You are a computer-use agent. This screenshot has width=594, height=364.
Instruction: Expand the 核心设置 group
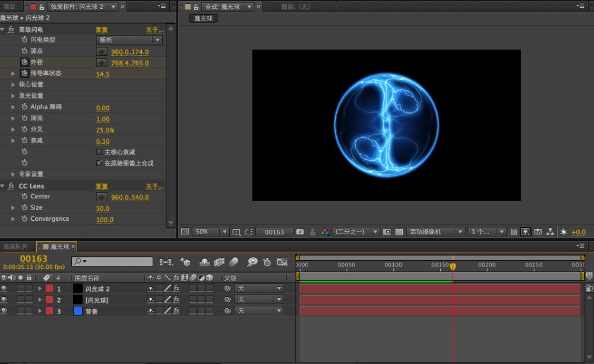point(13,84)
